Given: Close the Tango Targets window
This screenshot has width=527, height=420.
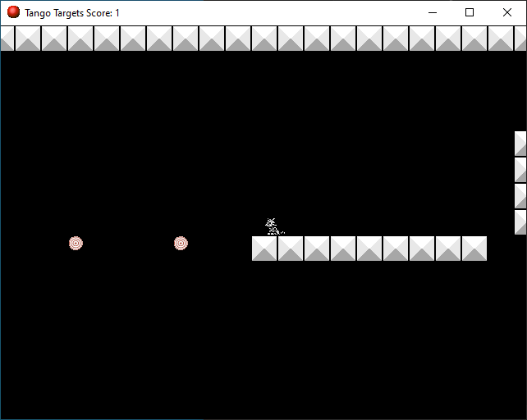Looking at the screenshot, I should pos(506,13).
